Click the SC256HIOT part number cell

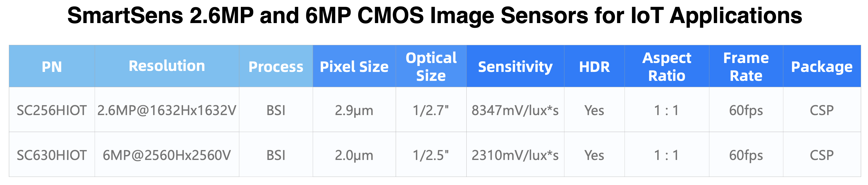pos(51,110)
